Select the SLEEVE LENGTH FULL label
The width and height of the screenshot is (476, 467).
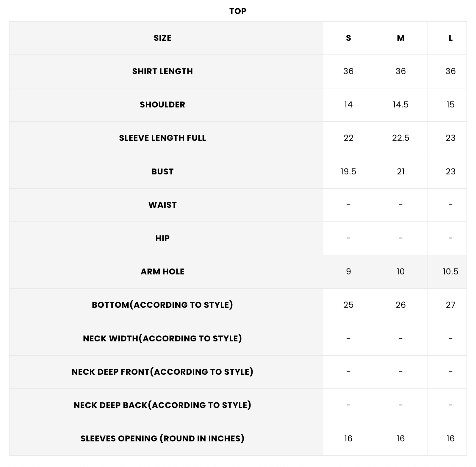[162, 138]
